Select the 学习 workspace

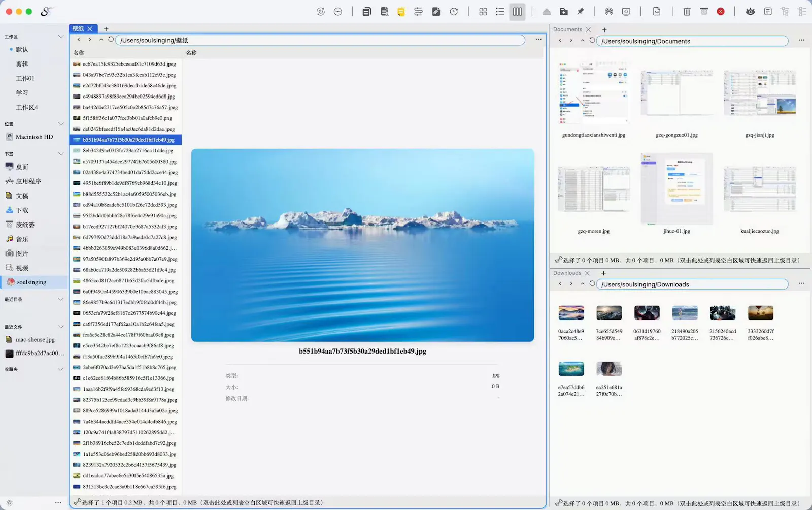(22, 93)
